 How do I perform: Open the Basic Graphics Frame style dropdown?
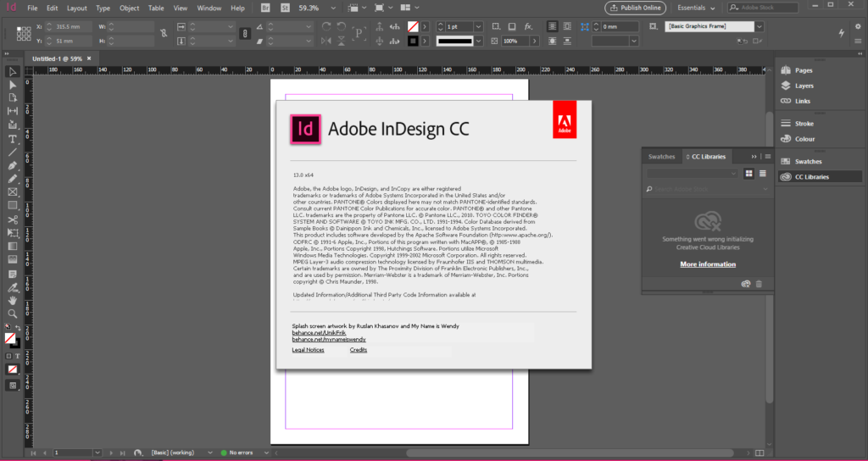759,26
